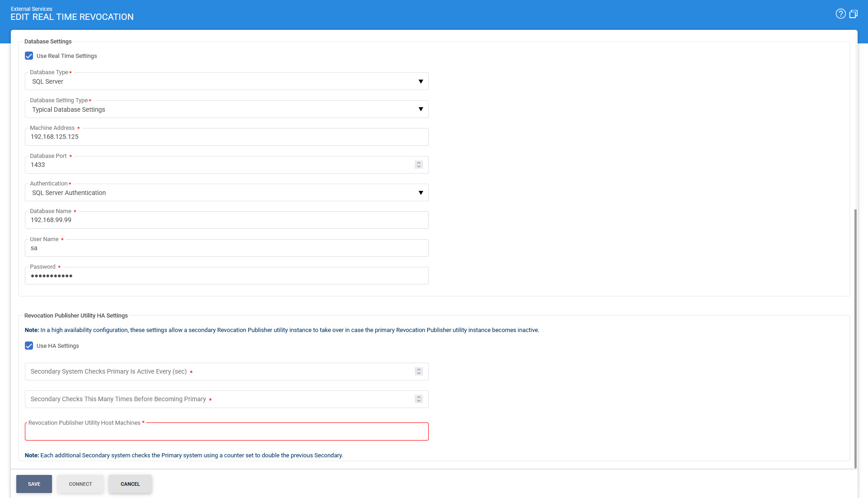Disable the Use HA Settings checkbox
The width and height of the screenshot is (868, 498).
click(x=29, y=346)
